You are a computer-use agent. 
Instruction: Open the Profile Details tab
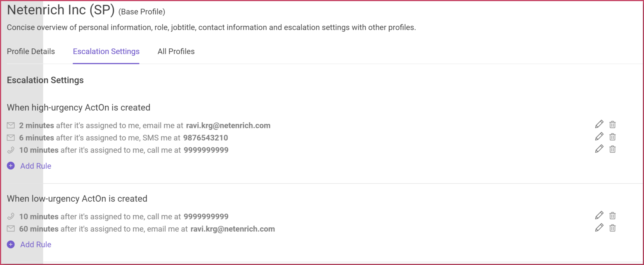pos(31,51)
